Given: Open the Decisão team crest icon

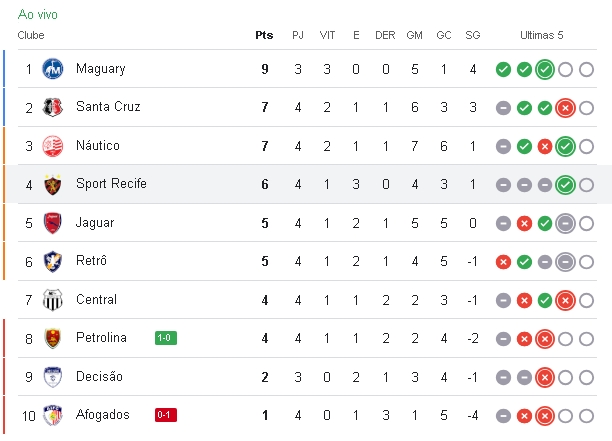Looking at the screenshot, I should click(x=53, y=377).
